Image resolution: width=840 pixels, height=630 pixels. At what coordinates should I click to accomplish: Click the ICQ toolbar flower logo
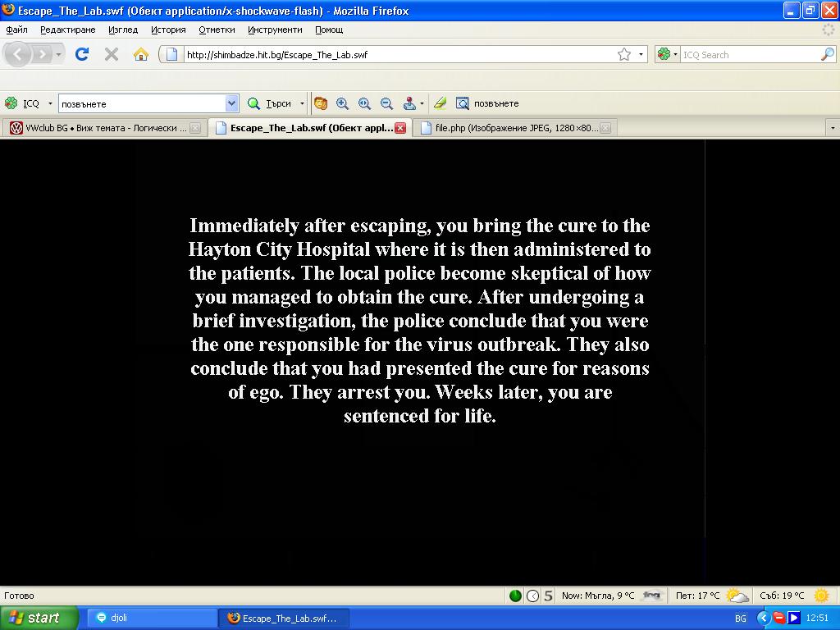[x=11, y=103]
